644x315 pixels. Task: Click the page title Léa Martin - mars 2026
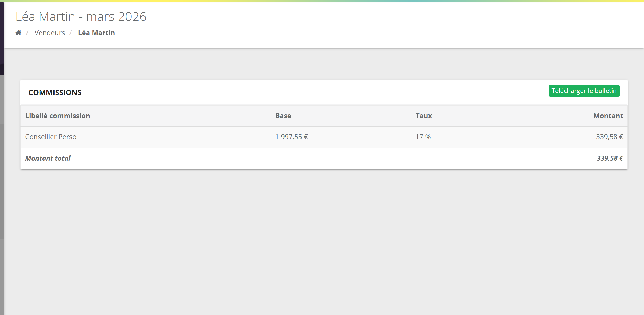click(x=81, y=17)
